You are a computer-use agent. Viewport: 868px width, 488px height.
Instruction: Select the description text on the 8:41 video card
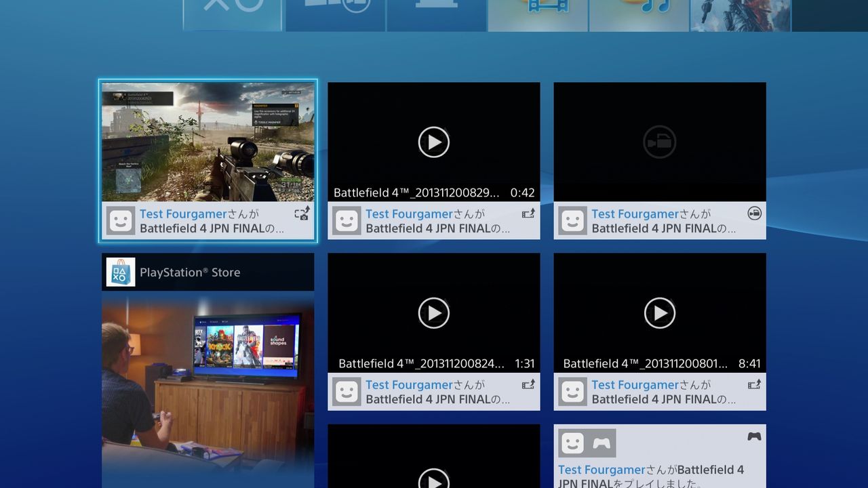[x=663, y=399]
